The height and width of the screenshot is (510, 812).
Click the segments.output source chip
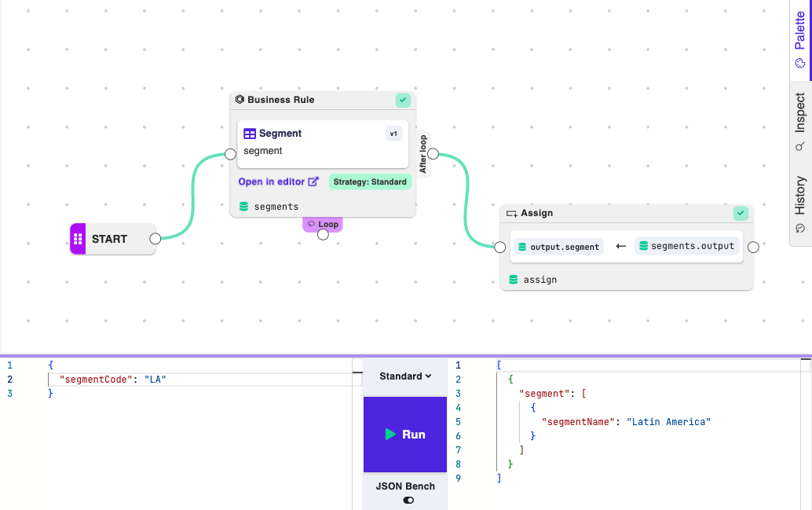pyautogui.click(x=687, y=246)
